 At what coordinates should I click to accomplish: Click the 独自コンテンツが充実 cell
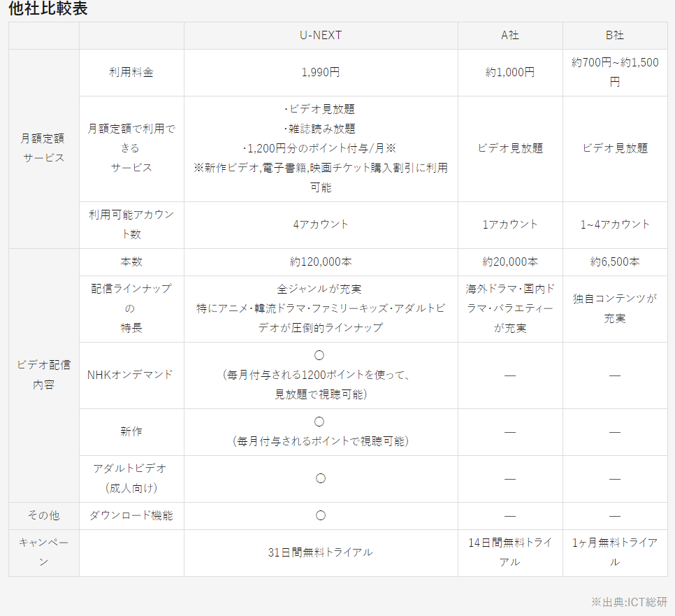615,309
